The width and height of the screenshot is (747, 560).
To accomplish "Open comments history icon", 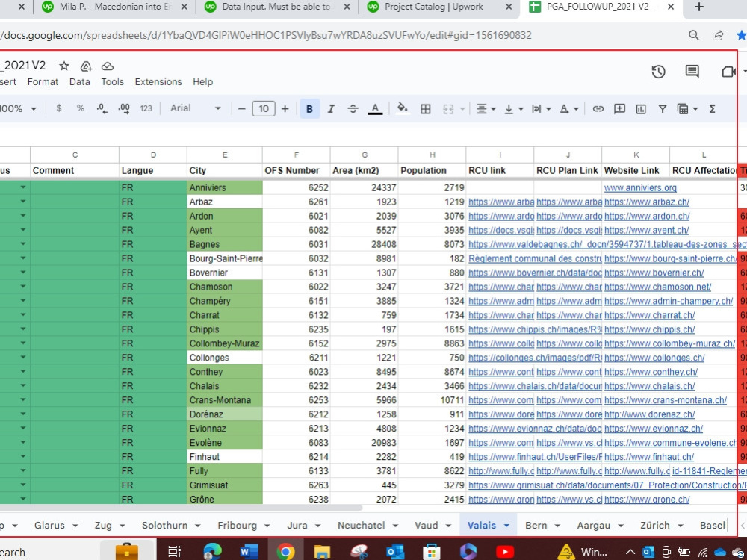I will [692, 72].
